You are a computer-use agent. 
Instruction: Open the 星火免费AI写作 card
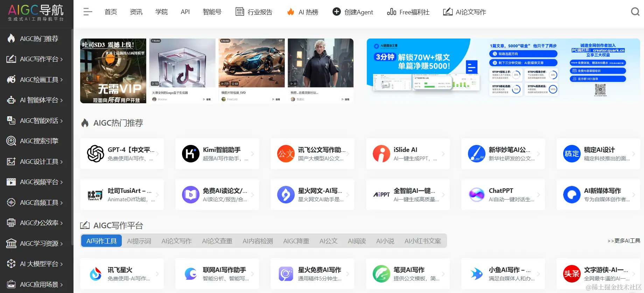click(312, 274)
